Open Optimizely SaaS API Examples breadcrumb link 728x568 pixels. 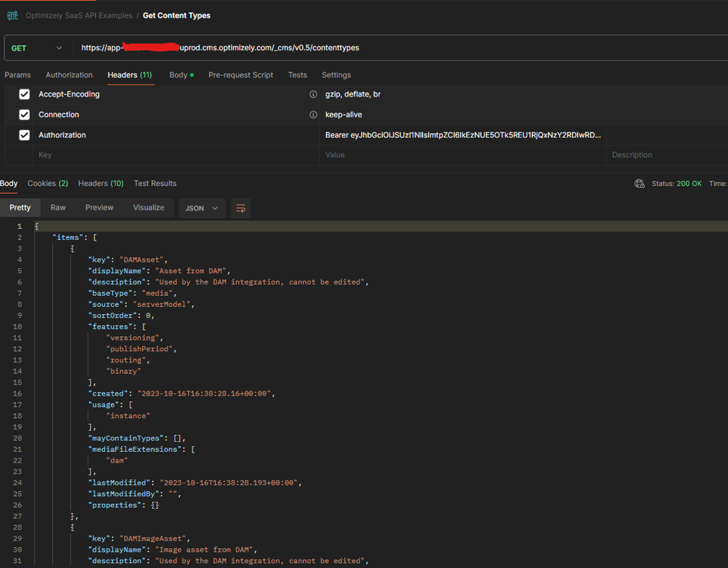tap(79, 15)
